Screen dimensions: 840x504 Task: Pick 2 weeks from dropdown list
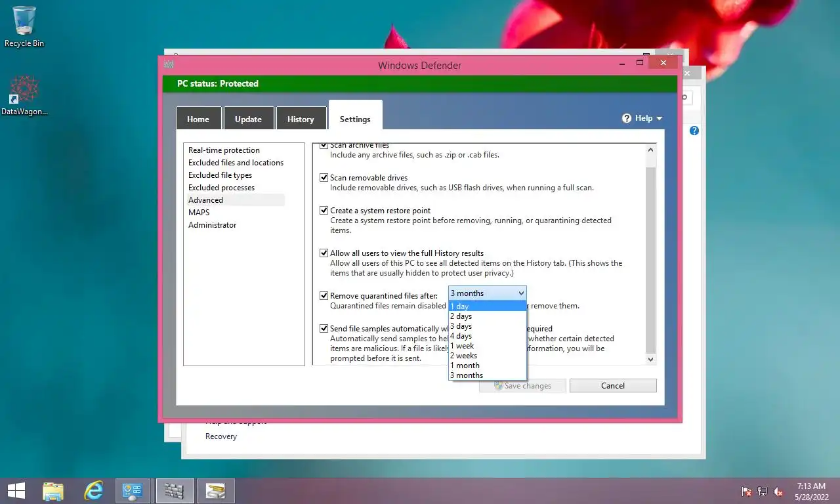coord(487,356)
